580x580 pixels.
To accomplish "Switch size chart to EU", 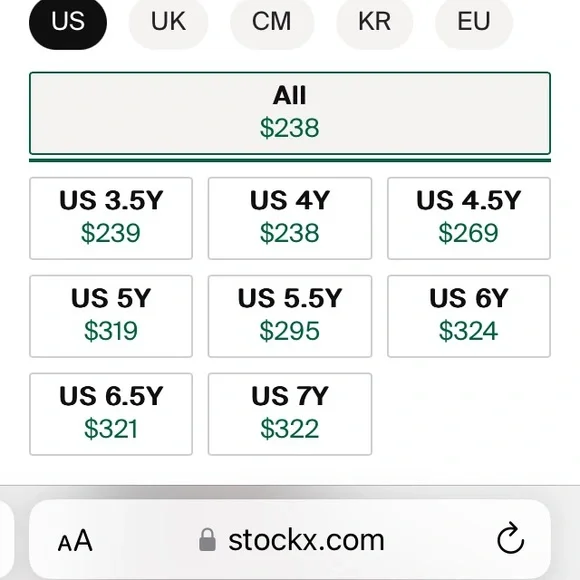I will click(x=474, y=22).
